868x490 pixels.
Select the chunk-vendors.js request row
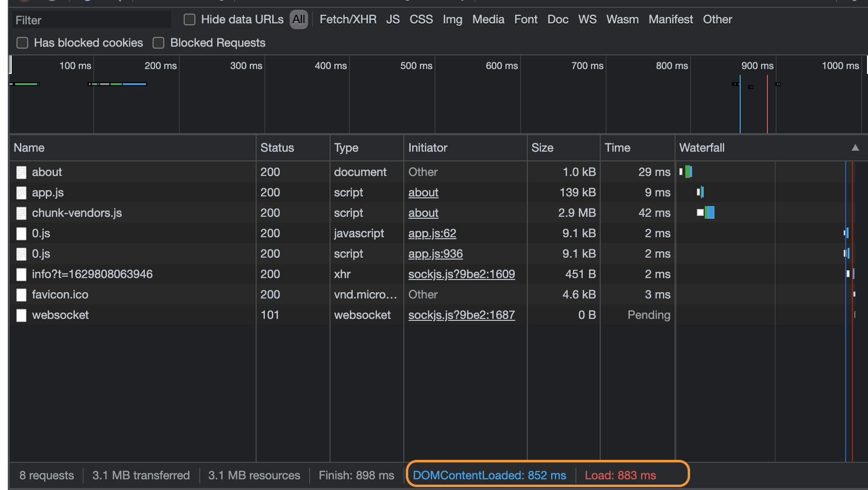[438, 213]
